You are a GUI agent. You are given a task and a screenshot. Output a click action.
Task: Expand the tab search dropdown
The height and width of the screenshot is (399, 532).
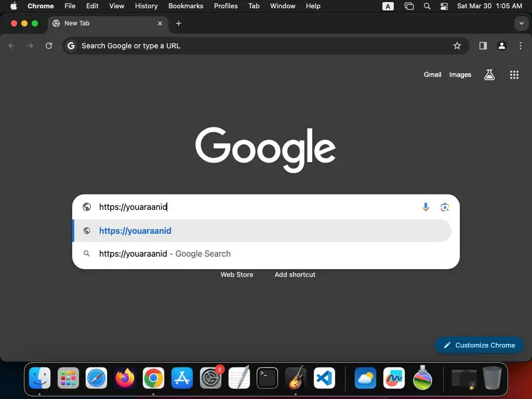tap(521, 23)
